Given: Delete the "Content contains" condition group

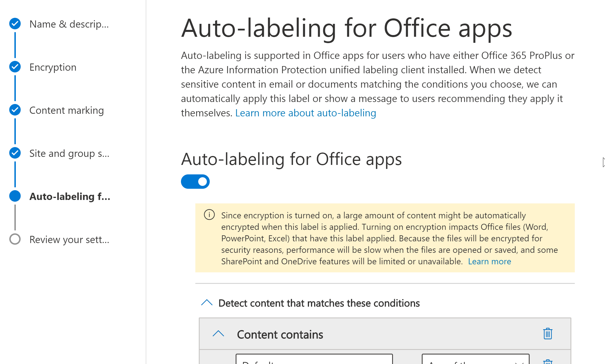Looking at the screenshot, I should [x=548, y=334].
